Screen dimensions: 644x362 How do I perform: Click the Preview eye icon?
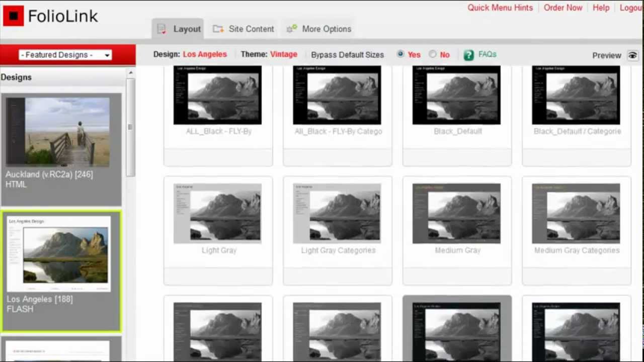(x=633, y=55)
